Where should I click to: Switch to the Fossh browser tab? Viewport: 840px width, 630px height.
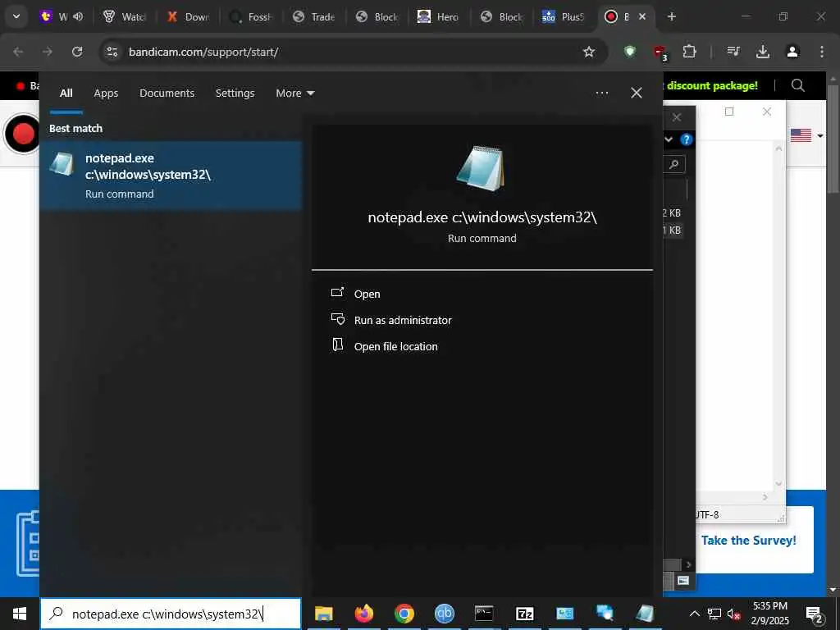[x=252, y=17]
